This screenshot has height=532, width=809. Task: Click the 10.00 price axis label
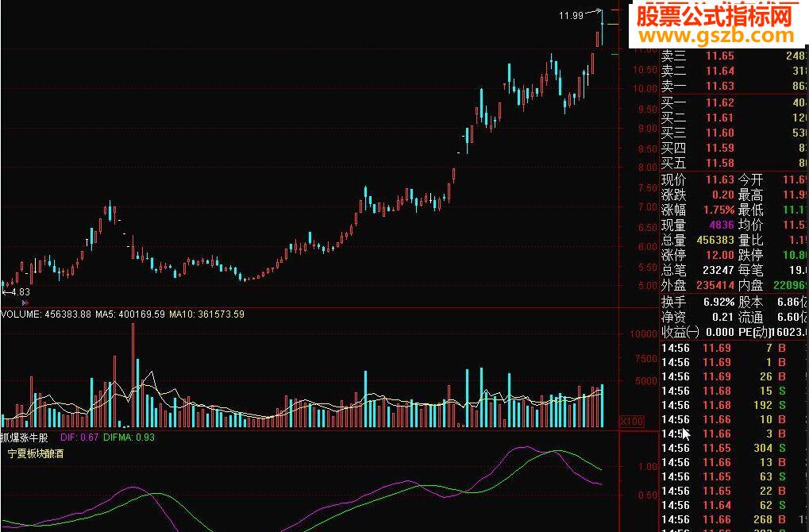645,89
